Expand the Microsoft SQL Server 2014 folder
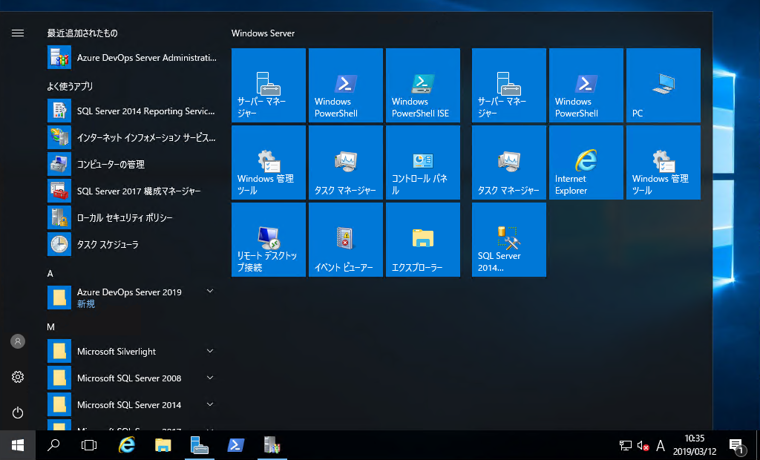 pyautogui.click(x=132, y=404)
